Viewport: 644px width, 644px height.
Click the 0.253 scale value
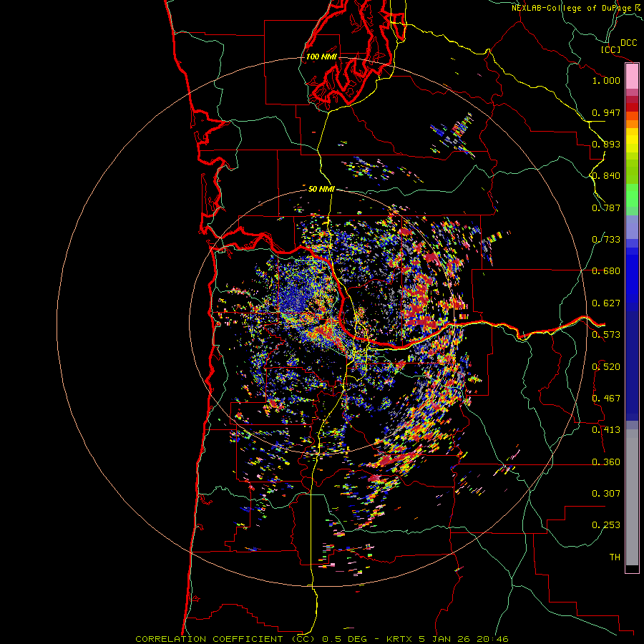coord(606,525)
